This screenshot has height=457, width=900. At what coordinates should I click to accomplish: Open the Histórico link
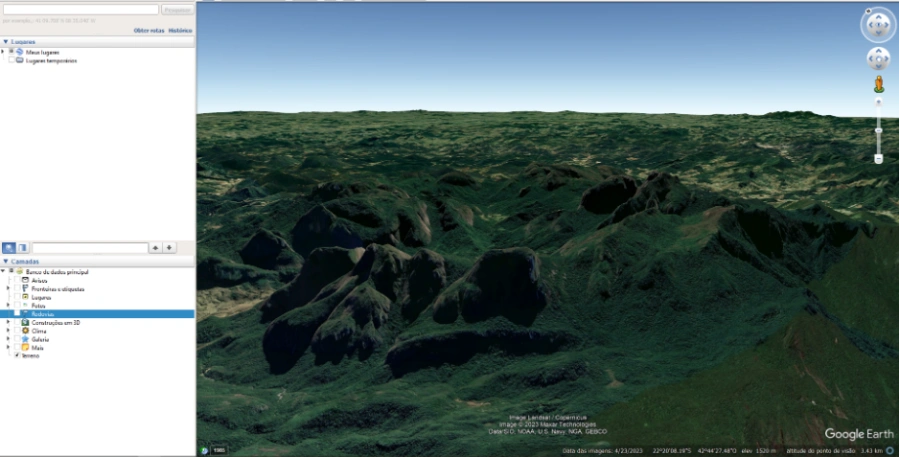(180, 30)
